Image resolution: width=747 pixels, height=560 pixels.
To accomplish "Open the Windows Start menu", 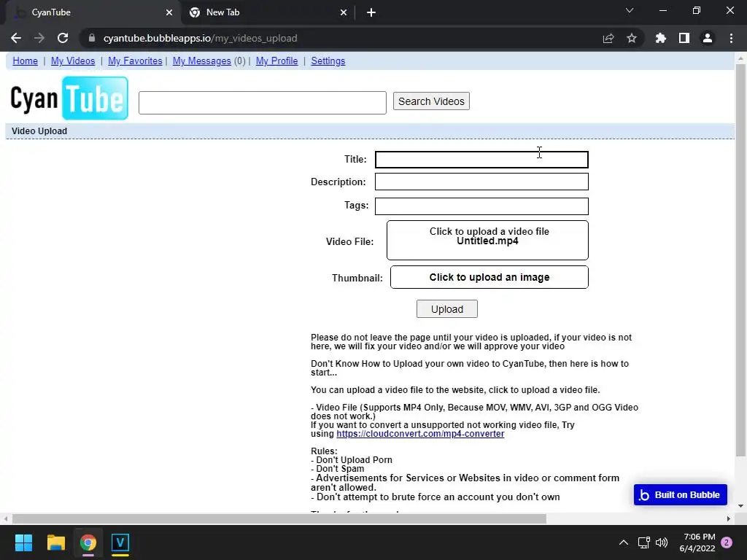I will pyautogui.click(x=23, y=542).
